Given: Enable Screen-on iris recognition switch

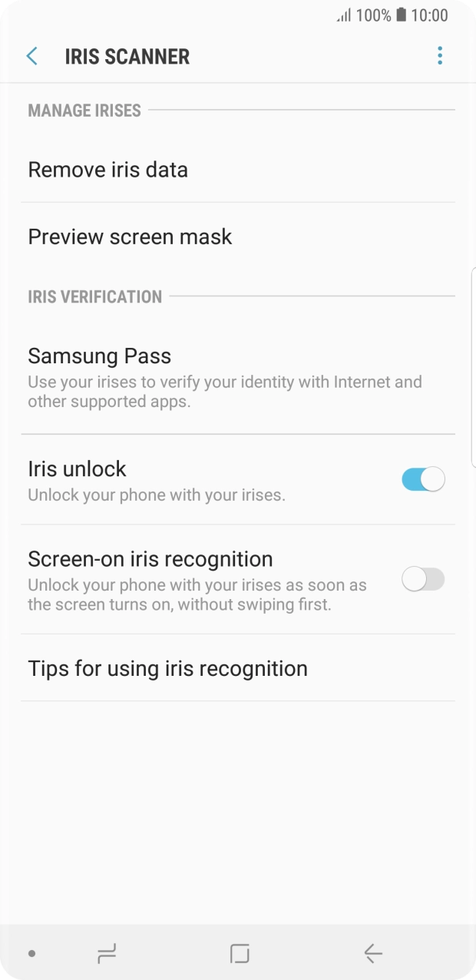Looking at the screenshot, I should click(423, 579).
